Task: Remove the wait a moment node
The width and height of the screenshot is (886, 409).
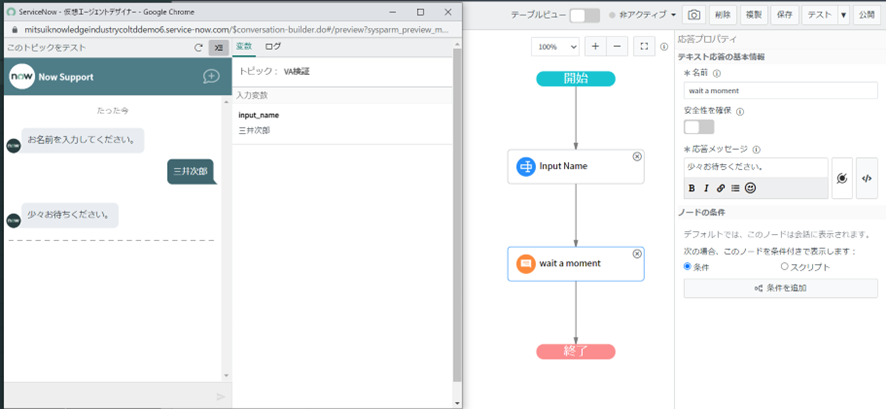Action: pyautogui.click(x=637, y=254)
